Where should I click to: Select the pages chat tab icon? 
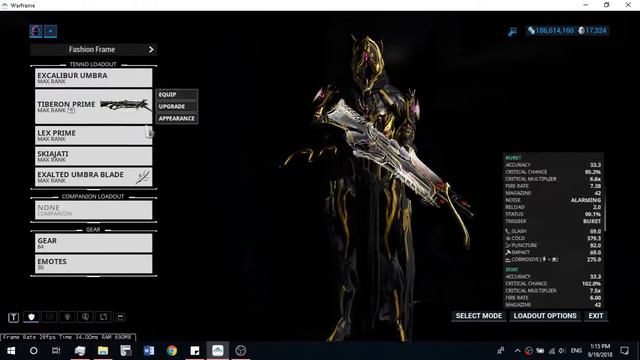click(103, 317)
